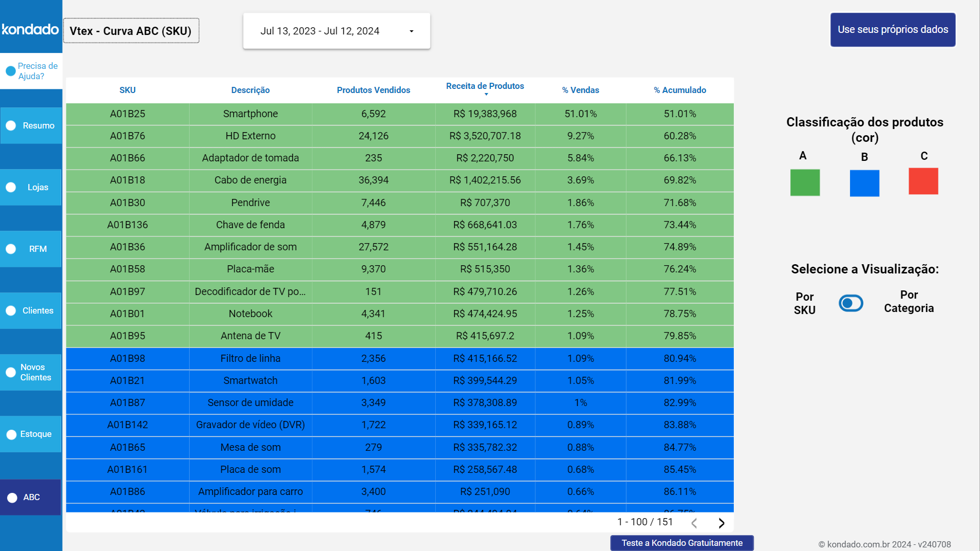Click Teste a Kondado Gratuitamente button
The height and width of the screenshot is (551, 980).
tap(681, 543)
